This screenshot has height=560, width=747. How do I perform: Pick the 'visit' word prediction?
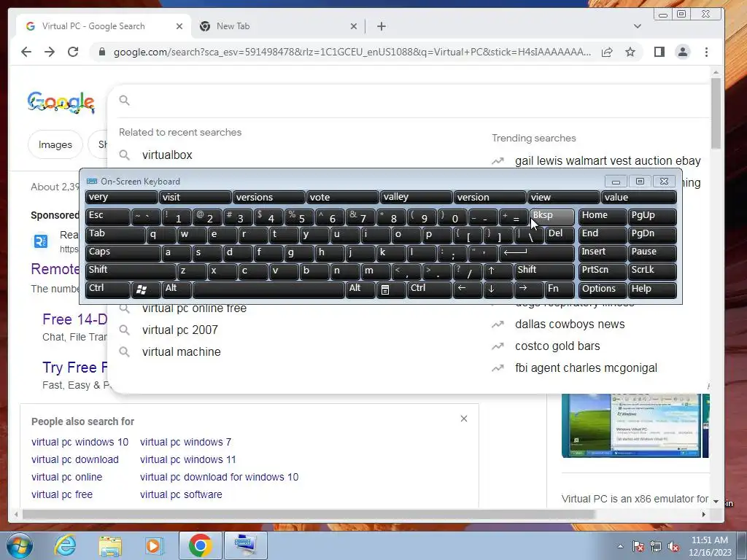tap(195, 197)
